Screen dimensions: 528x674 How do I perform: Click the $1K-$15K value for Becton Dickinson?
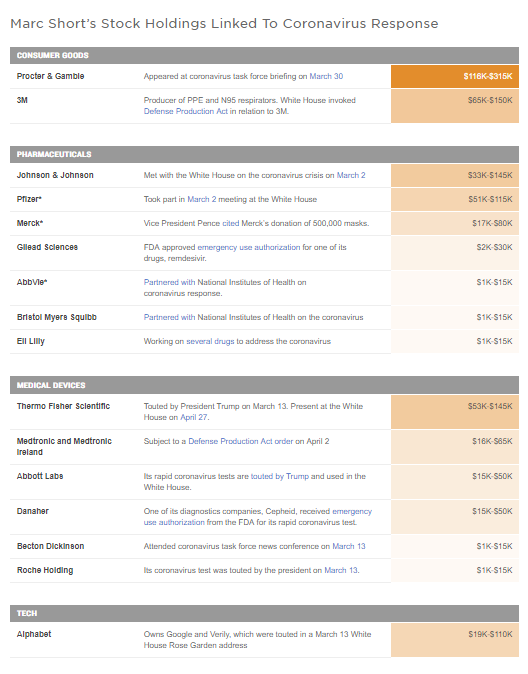pos(494,546)
